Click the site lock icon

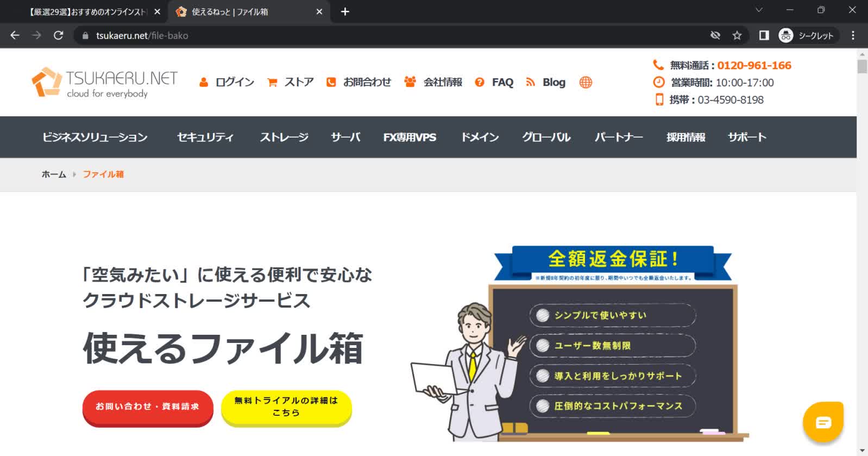click(85, 35)
